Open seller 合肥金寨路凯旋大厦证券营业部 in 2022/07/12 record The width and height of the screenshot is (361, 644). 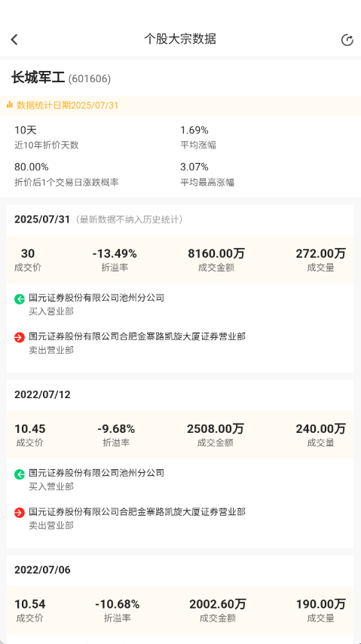point(137,512)
